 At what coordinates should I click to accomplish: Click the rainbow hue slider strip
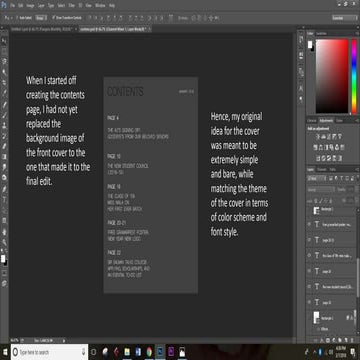tap(354, 76)
